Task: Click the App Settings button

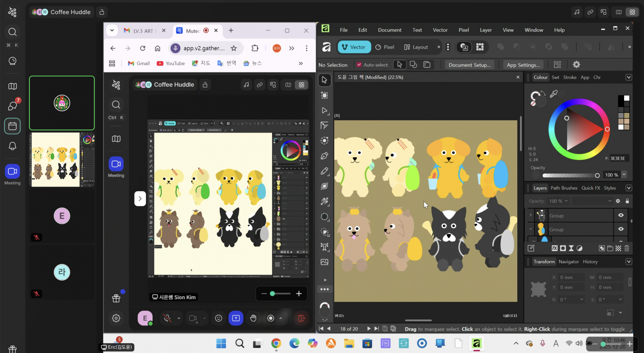Action: 523,65
